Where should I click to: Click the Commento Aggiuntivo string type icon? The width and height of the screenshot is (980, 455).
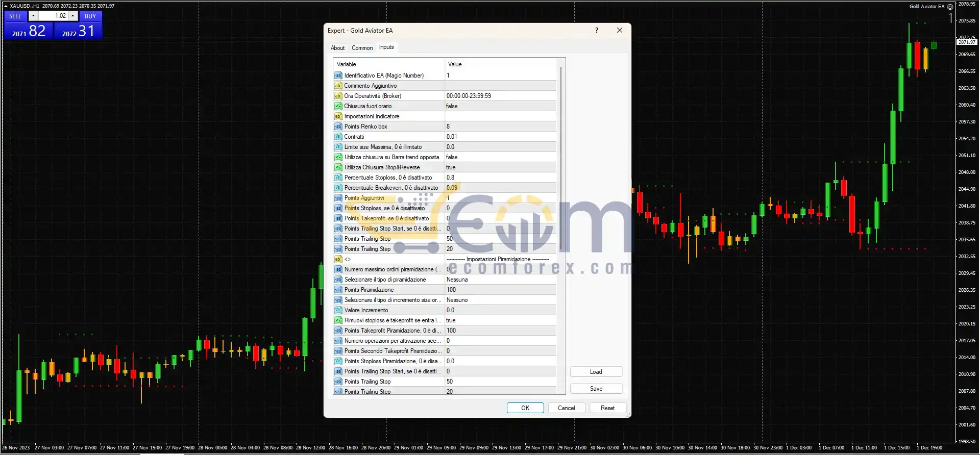pyautogui.click(x=338, y=86)
